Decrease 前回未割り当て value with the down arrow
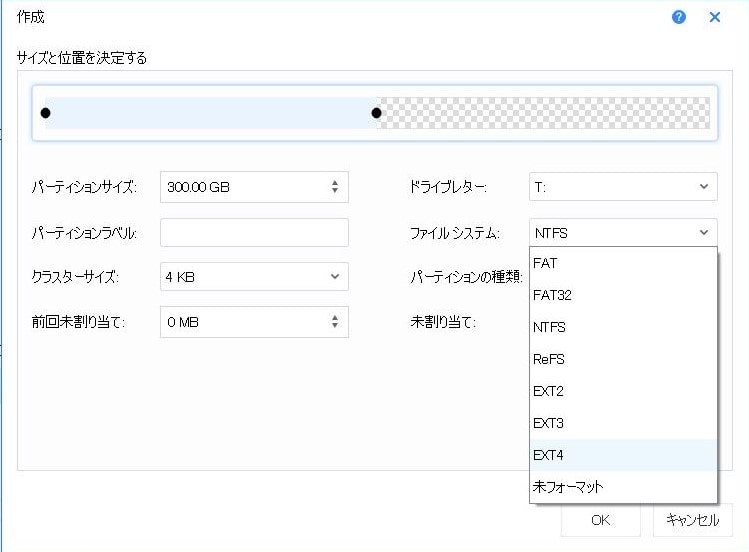Viewport: 749px width, 552px height. click(335, 325)
